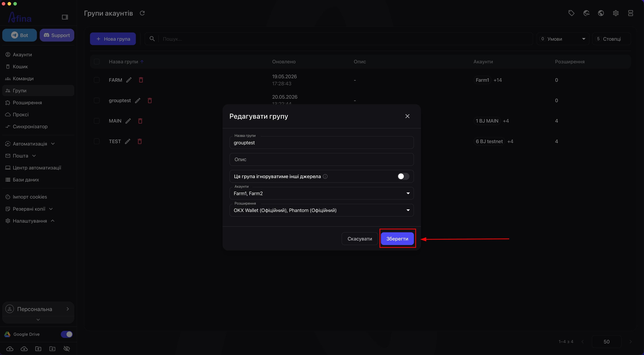The image size is (644, 355).
Task: Edit the TEST group with pencil icon
Action: pyautogui.click(x=127, y=142)
